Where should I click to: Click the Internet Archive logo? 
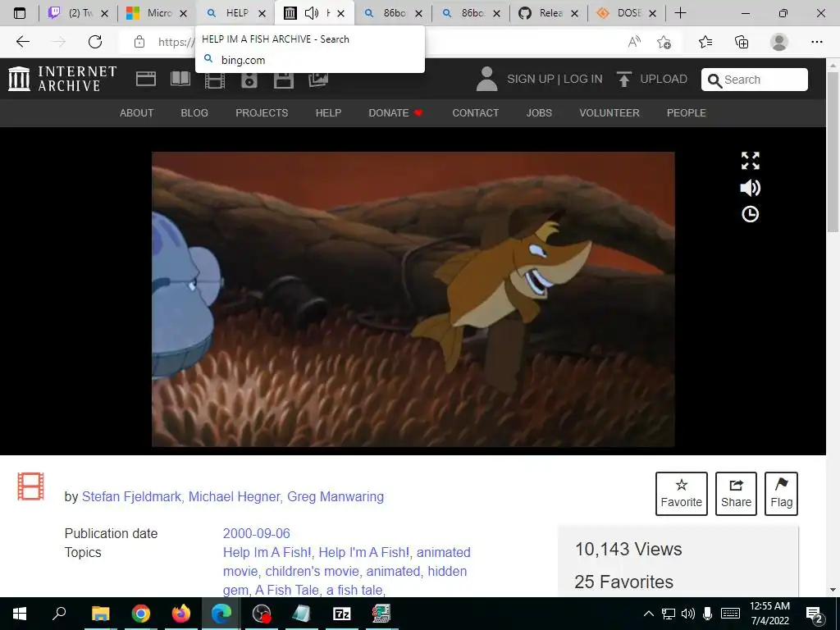[x=62, y=79]
